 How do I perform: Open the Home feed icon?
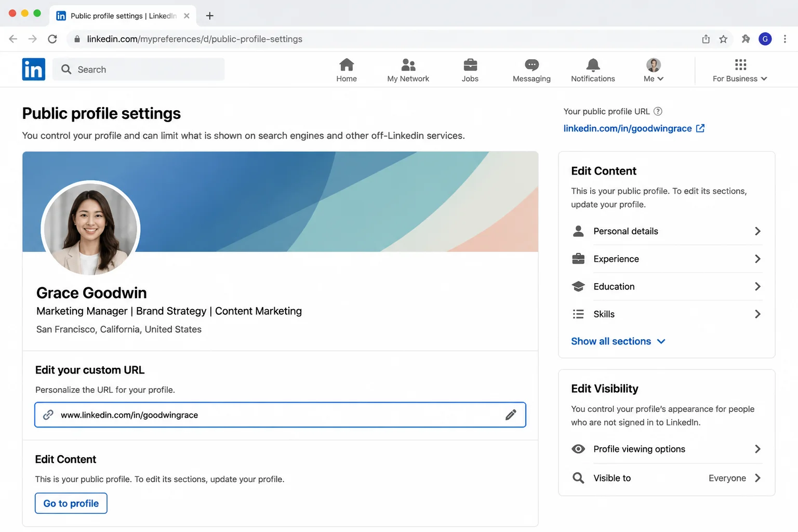(347, 65)
